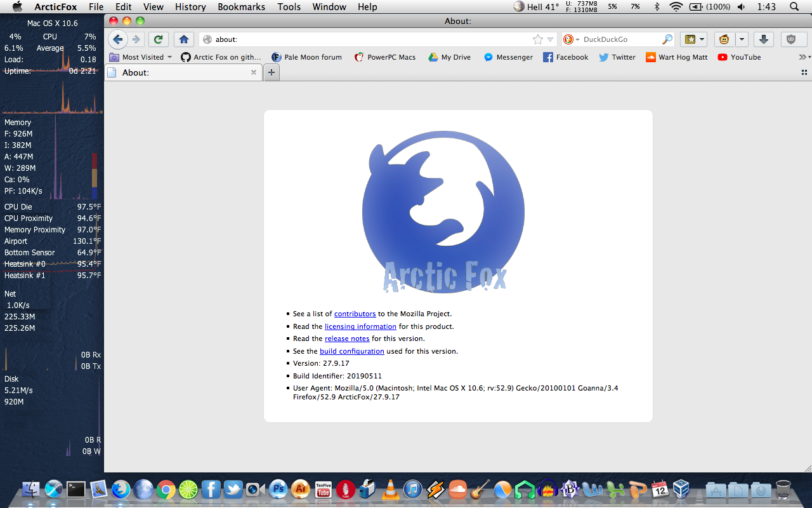Open the Wart Hog Matt bookmark
This screenshot has width=812, height=508.
click(x=676, y=57)
